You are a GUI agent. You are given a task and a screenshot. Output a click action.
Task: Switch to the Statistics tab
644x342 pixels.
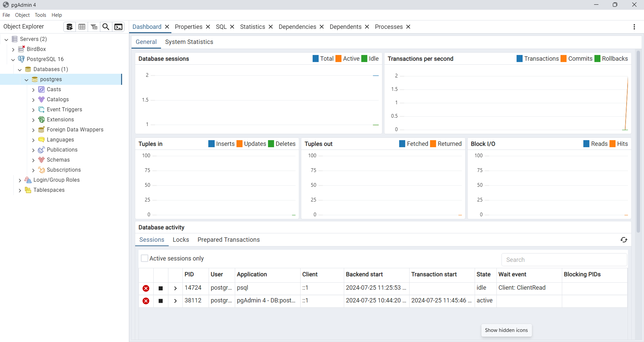[253, 27]
